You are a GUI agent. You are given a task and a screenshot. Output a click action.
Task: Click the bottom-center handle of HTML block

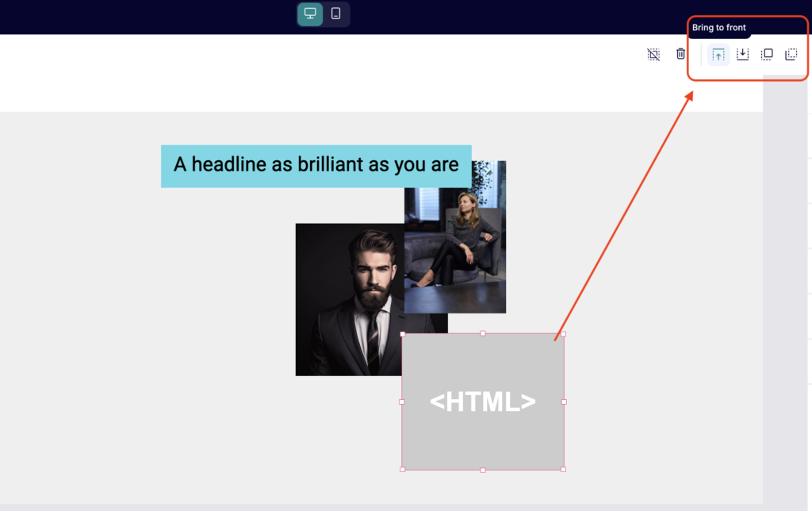[483, 470]
